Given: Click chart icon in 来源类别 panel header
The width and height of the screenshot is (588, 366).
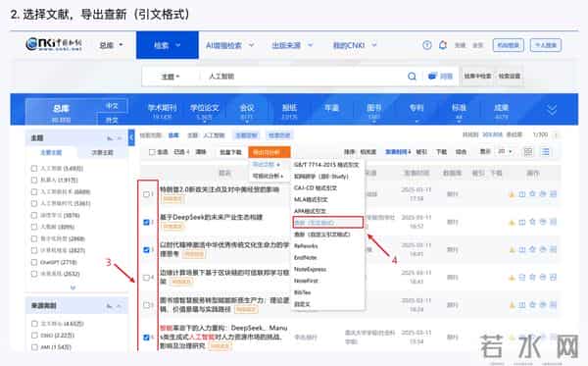Looking at the screenshot, I should tap(110, 306).
